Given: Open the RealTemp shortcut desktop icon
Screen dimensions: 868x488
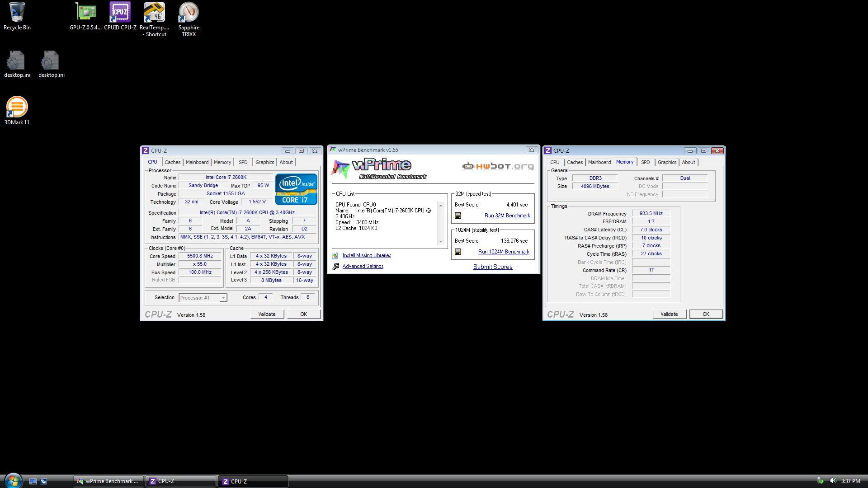Looking at the screenshot, I should coord(154,19).
